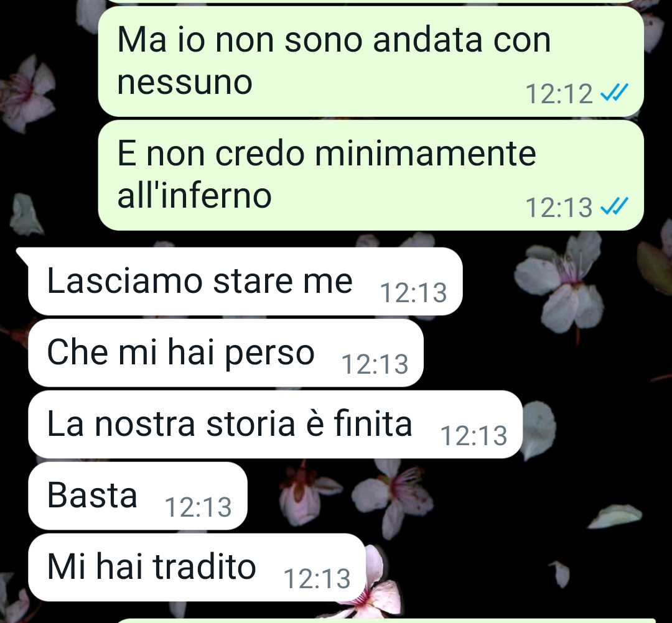Image resolution: width=672 pixels, height=623 pixels.
Task: Tap the blue read-receipt checkmarks at 12:12
Action: point(614,91)
